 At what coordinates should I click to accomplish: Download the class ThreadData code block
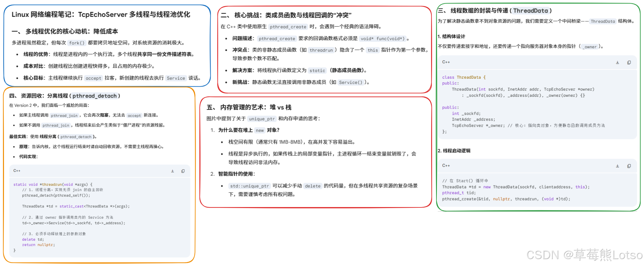617,63
